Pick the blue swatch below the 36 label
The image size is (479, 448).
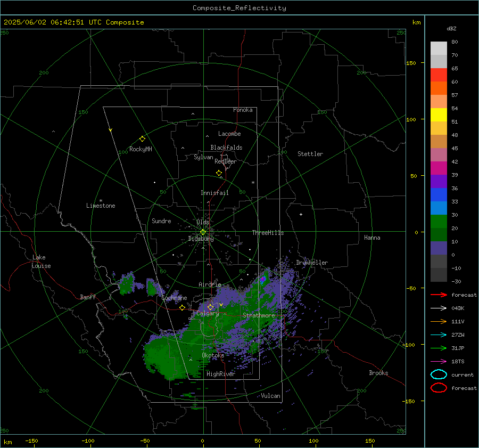tap(439, 195)
